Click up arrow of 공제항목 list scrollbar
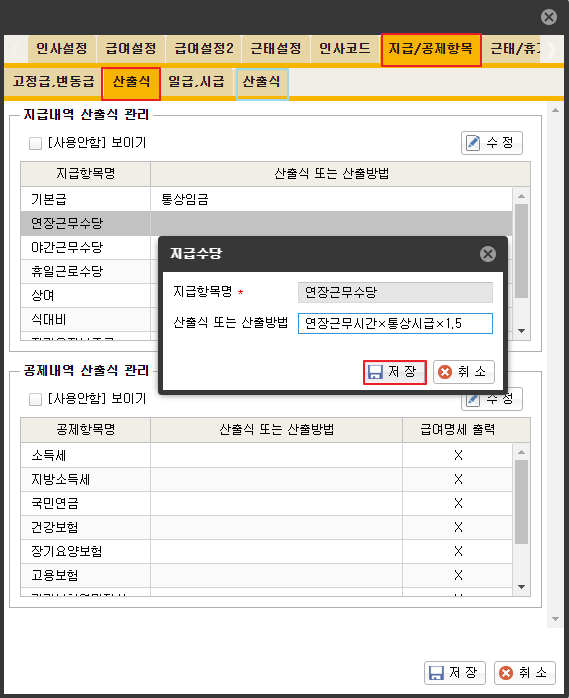 pos(521,451)
